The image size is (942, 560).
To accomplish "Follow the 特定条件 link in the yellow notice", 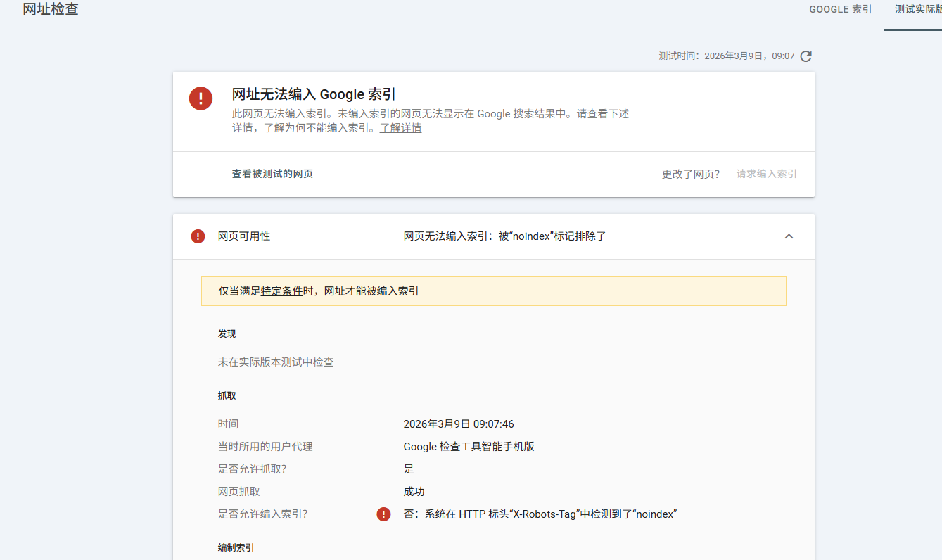I will 281,291.
